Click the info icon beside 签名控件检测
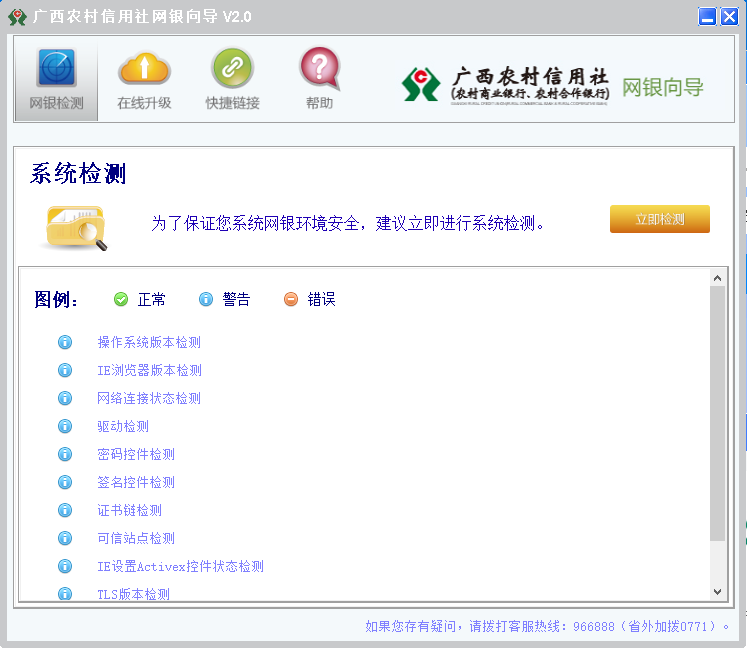Viewport: 747px width, 649px height. tap(65, 482)
